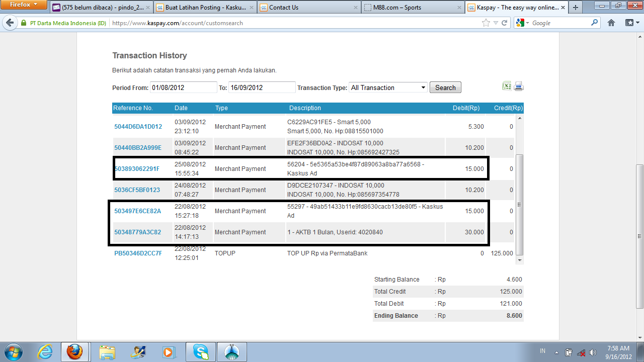The height and width of the screenshot is (362, 644).
Task: Click the Ending Balance value 8.600
Action: click(513, 316)
